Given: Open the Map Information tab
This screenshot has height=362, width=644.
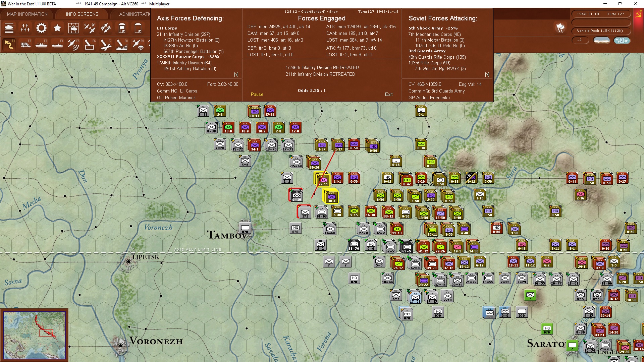Looking at the screenshot, I should pos(27,14).
